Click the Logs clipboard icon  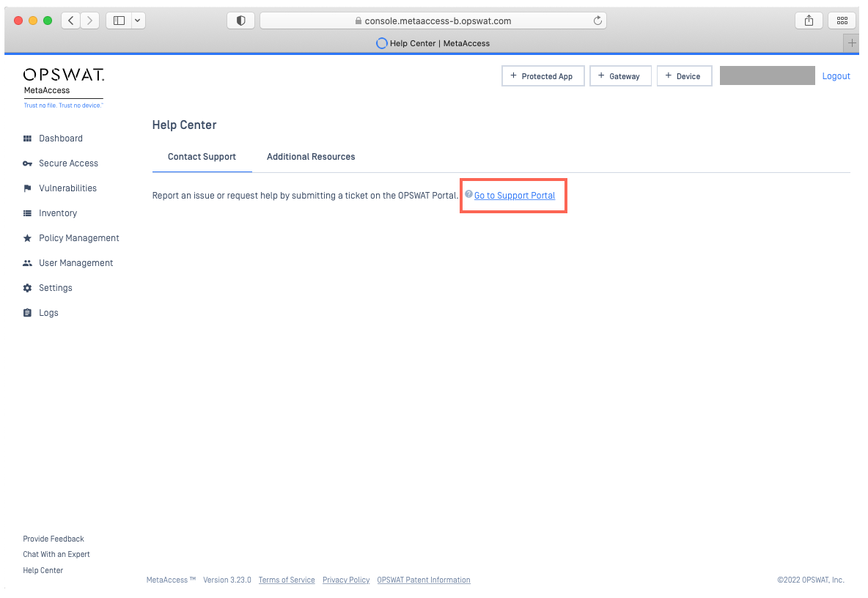tap(27, 313)
